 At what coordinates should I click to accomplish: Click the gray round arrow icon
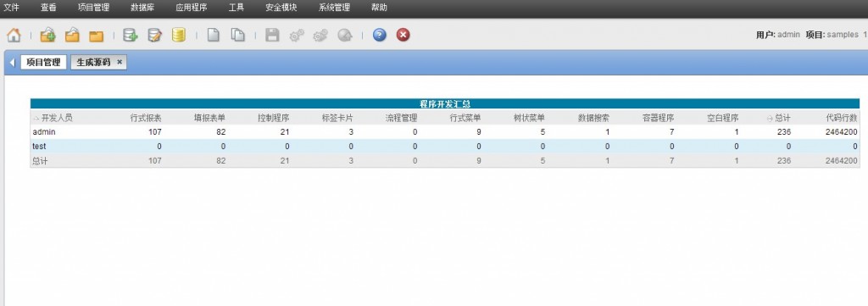(x=345, y=36)
